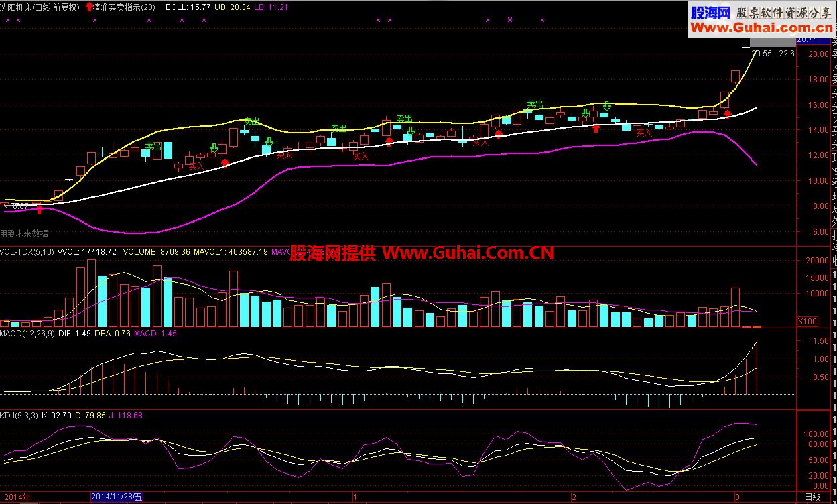Select the LB: 11.21 value
Screen dimensions: 837x504
271,7
